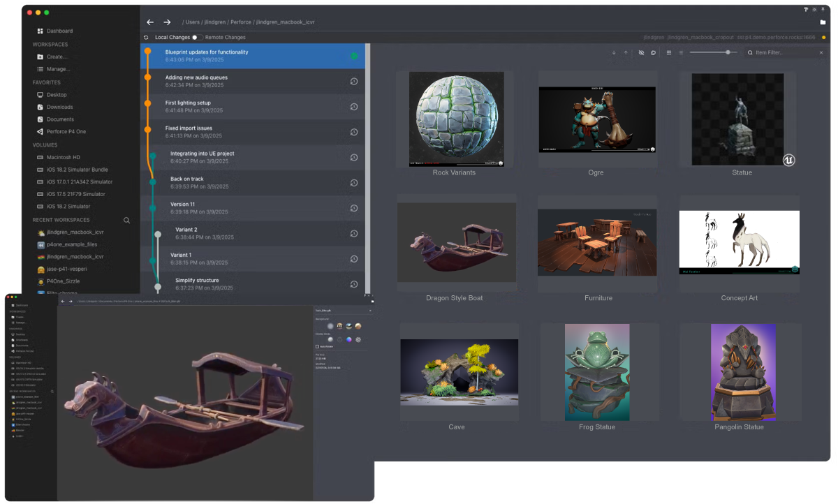This screenshot has width=838, height=504.
Task: Select the eye-slash hidden items icon in toolbar
Action: (640, 52)
